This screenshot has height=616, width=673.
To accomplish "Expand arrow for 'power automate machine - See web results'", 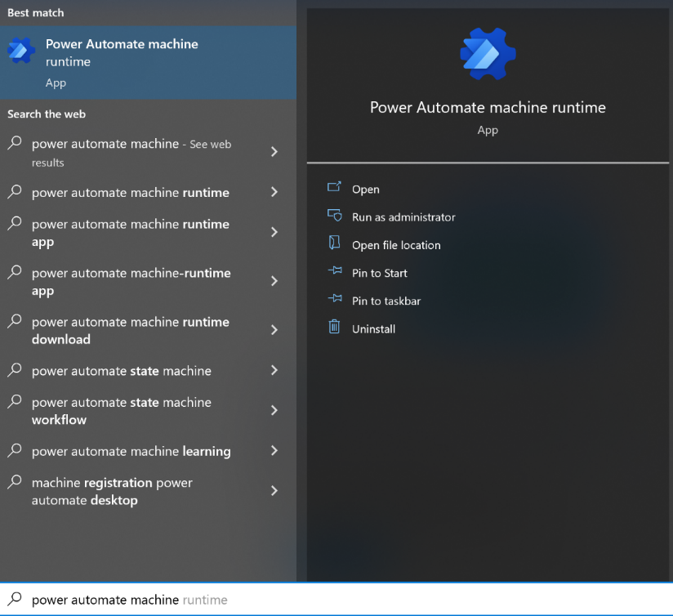I will pyautogui.click(x=274, y=151).
